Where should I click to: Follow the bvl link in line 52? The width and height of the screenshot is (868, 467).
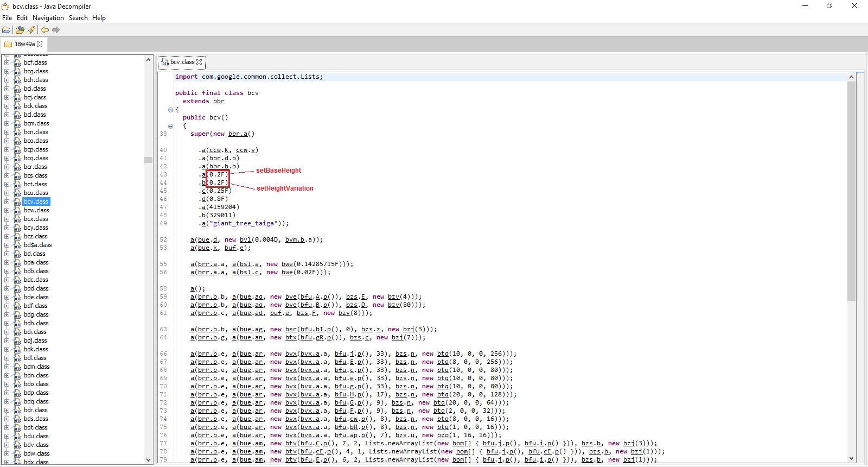pos(245,240)
